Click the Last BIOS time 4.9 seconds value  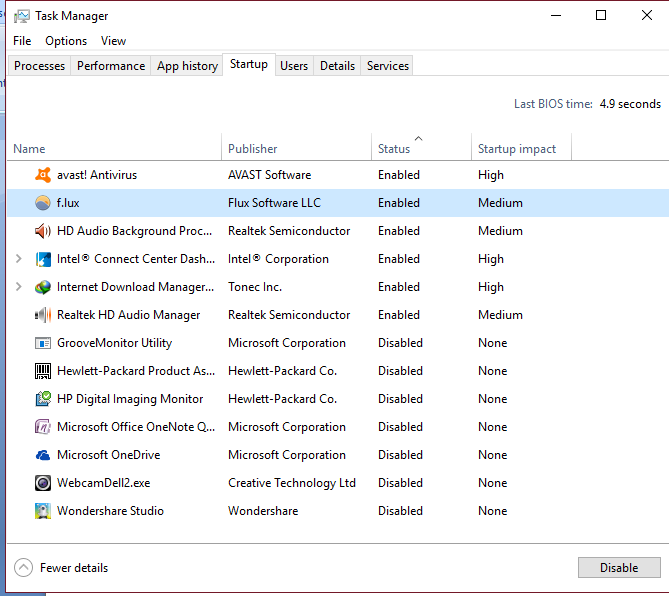630,104
